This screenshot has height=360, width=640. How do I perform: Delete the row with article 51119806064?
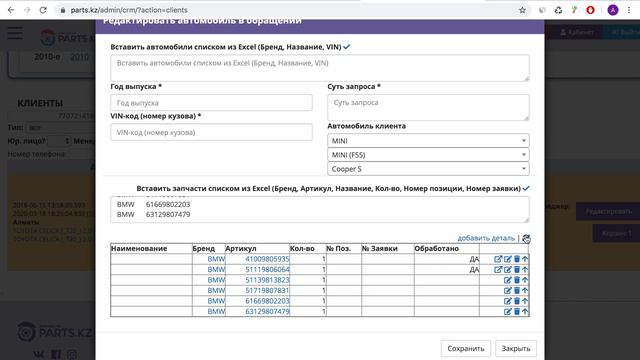pyautogui.click(x=517, y=270)
